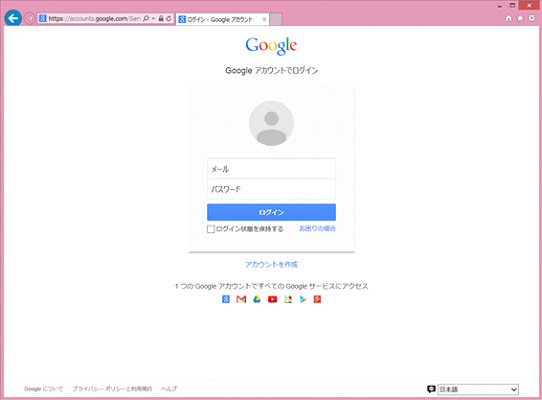Click the Google Drive service icon
This screenshot has height=400, width=542.
[x=257, y=299]
